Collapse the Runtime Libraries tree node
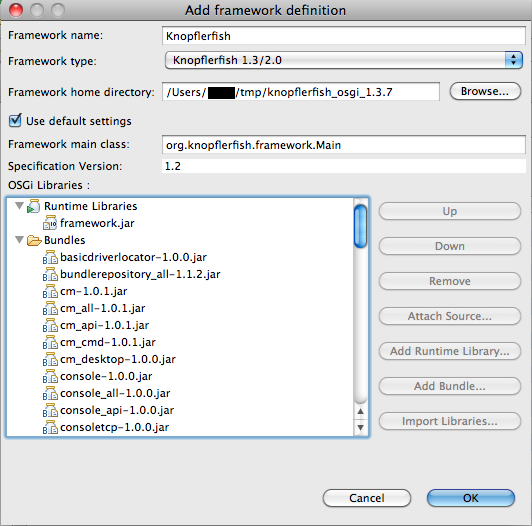Image resolution: width=532 pixels, height=526 pixels. (x=20, y=206)
